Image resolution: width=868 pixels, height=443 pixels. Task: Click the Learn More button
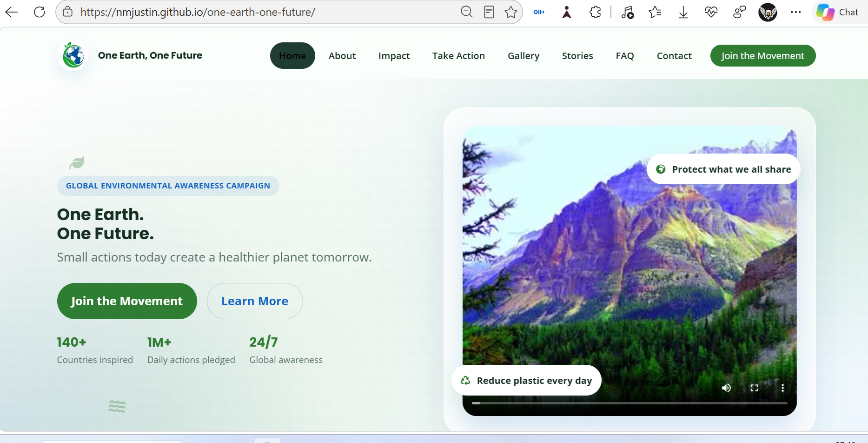coord(255,301)
